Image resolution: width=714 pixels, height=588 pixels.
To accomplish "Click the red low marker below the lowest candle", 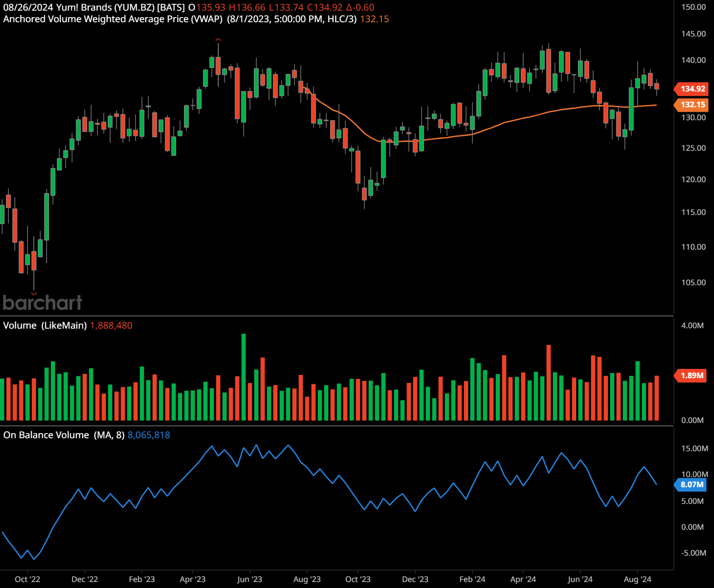I will (x=34, y=293).
